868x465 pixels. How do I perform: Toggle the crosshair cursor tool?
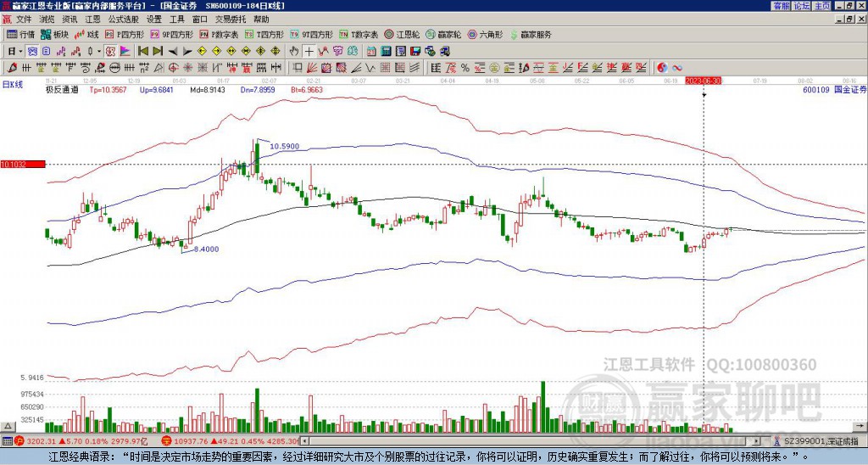pyautogui.click(x=309, y=52)
